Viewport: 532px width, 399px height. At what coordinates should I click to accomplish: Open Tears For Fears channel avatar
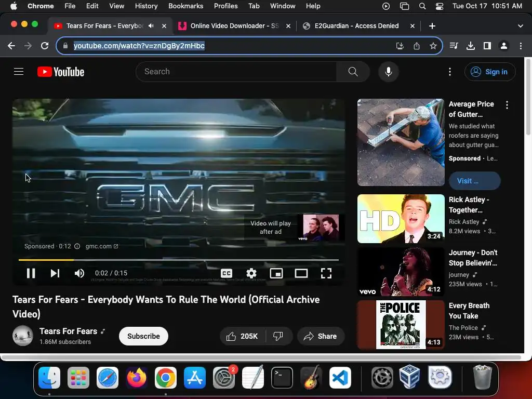coord(23,336)
